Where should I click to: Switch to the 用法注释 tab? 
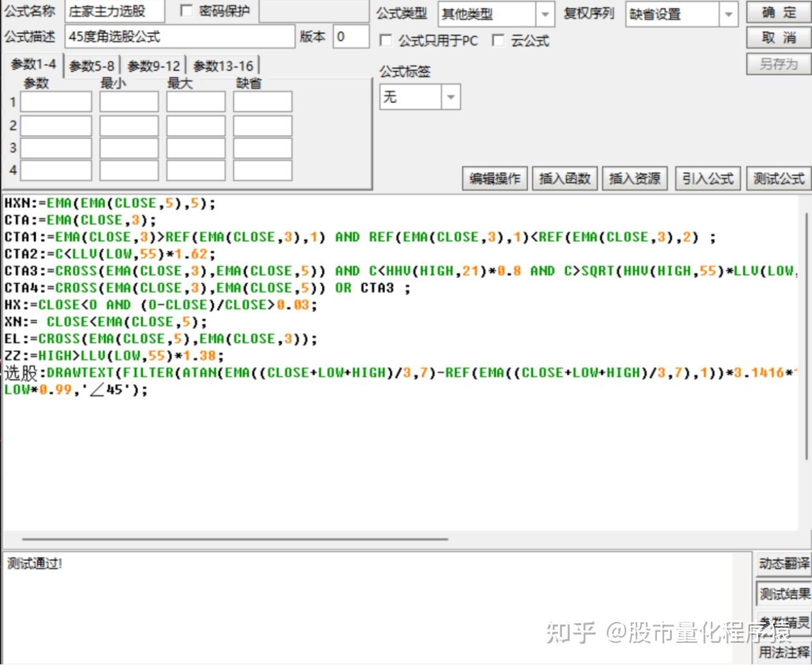click(x=784, y=651)
